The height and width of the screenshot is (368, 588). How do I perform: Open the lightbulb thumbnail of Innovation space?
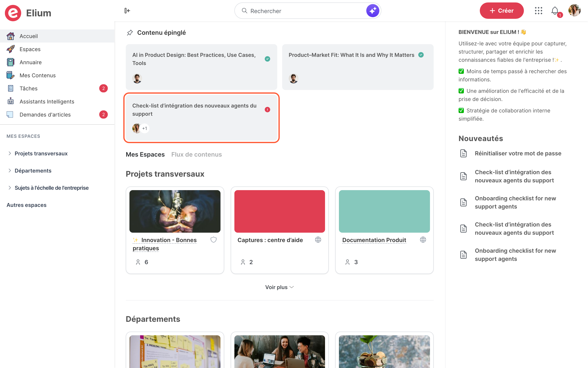coord(175,211)
